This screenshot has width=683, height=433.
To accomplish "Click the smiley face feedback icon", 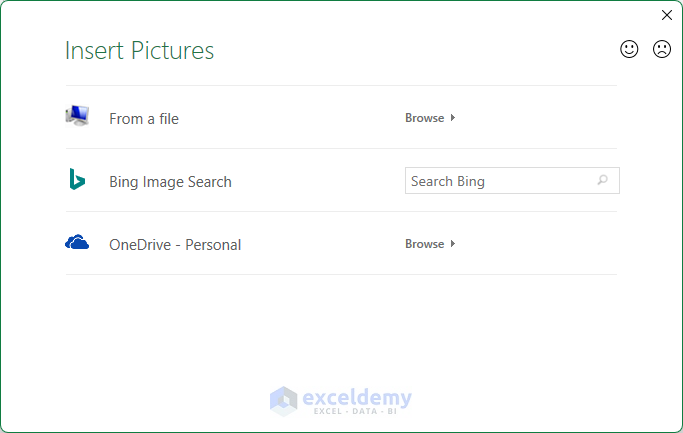I will coord(629,49).
